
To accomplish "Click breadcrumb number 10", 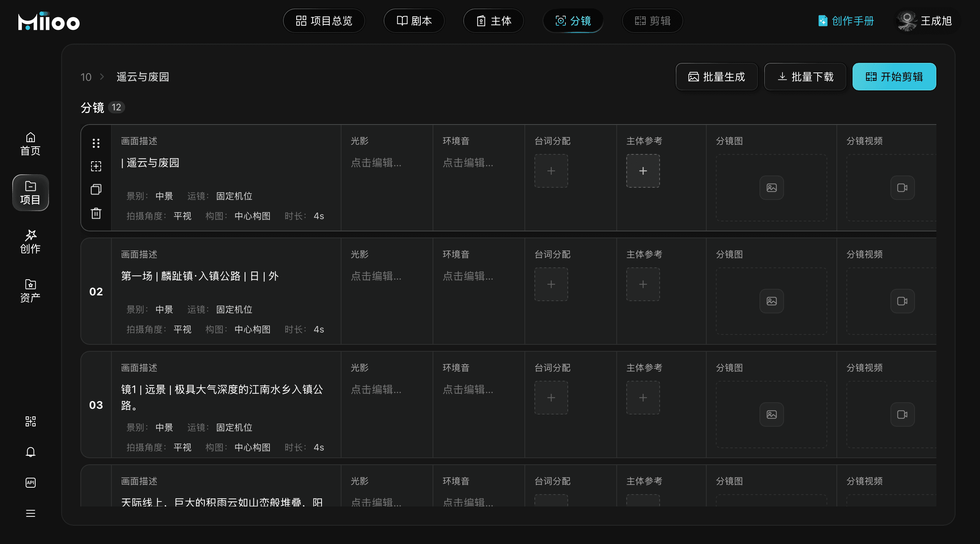I will tap(86, 77).
